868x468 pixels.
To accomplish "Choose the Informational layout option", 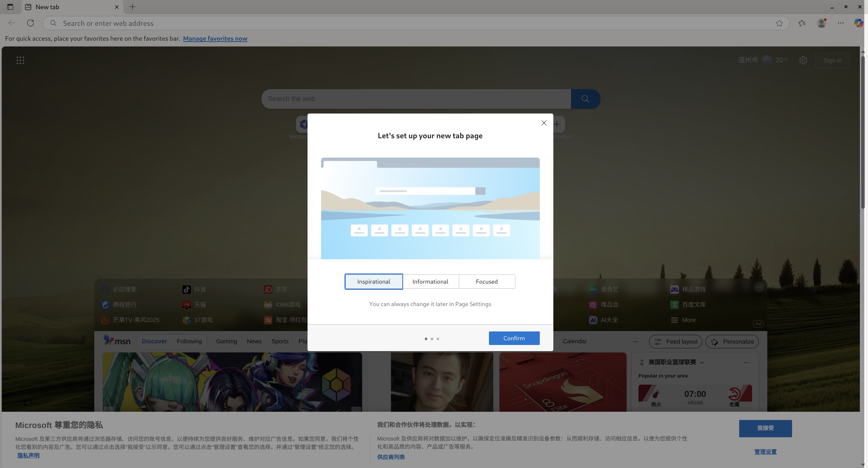I will tap(430, 282).
